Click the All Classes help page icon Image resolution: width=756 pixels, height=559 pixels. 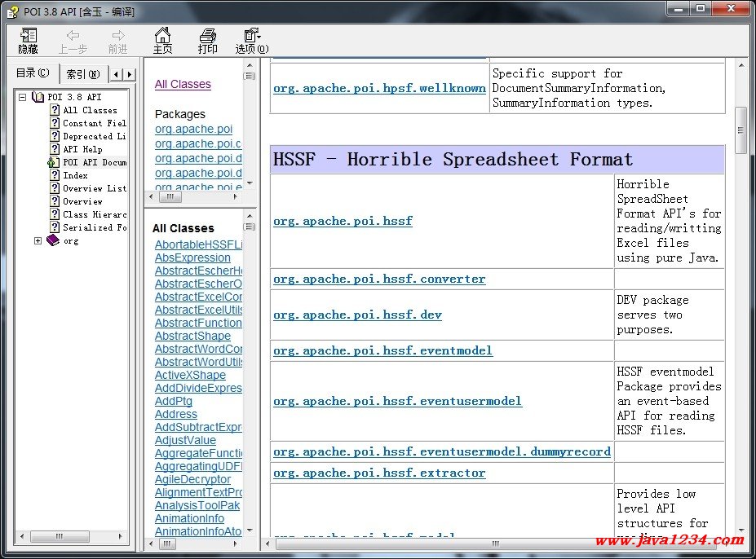point(55,110)
